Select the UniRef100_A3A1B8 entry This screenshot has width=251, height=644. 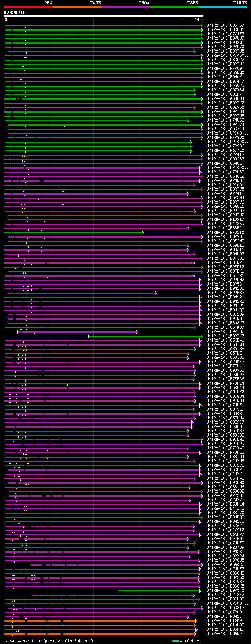225,349
